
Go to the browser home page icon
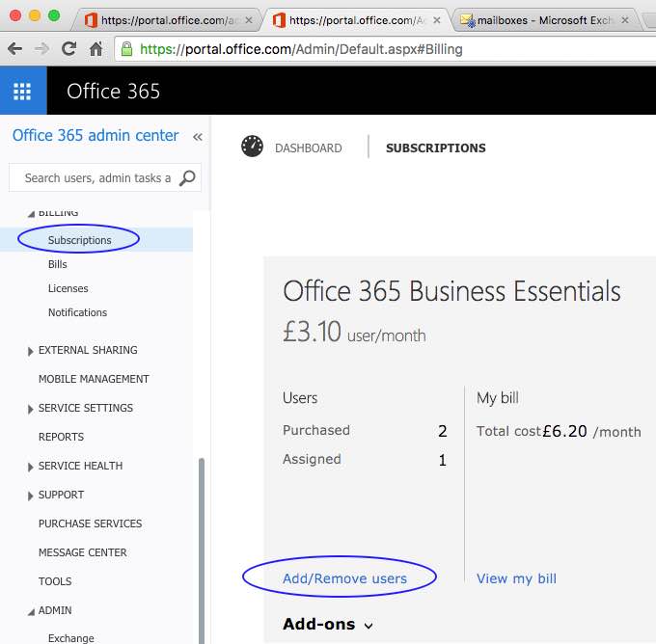coord(96,49)
